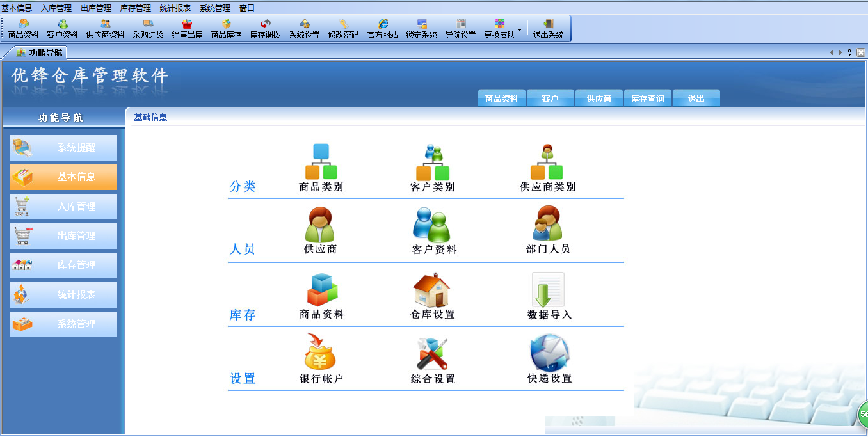Click the 修改密码 toolbar icon
Viewport: 868px width, 437px height.
[x=343, y=28]
